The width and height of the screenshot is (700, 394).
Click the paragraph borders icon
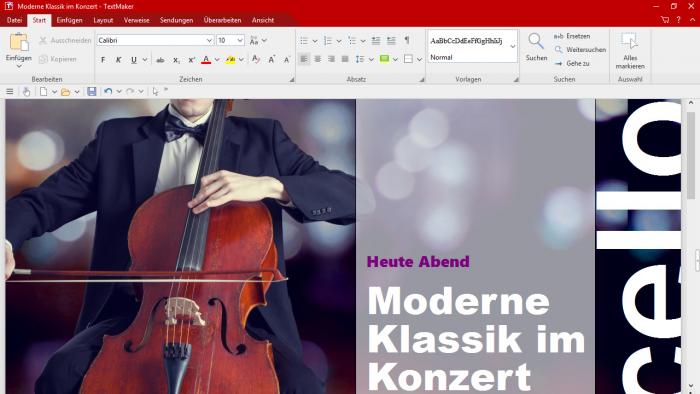[x=408, y=59]
